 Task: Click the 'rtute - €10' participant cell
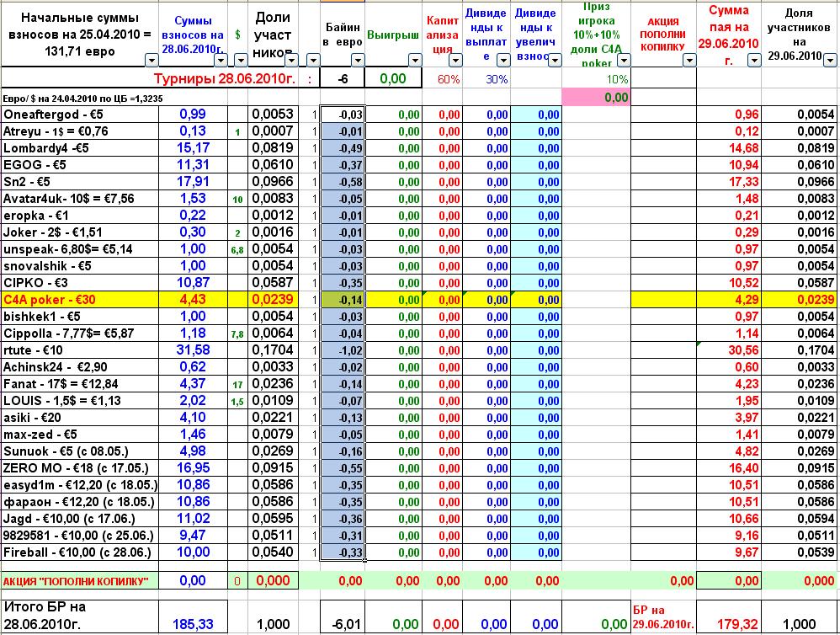point(80,350)
